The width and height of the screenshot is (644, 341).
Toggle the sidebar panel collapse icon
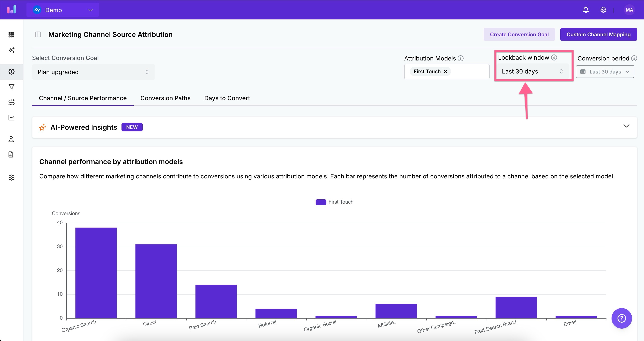pos(38,35)
